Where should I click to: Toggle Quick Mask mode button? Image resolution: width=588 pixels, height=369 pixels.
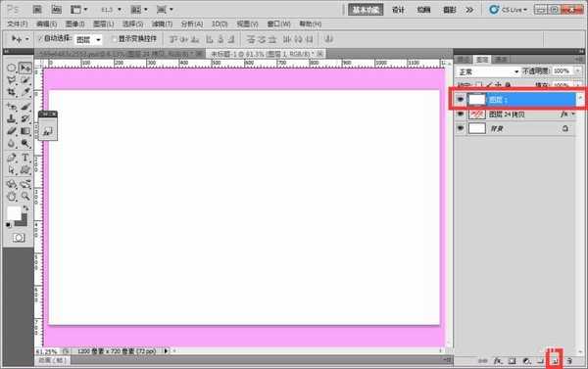click(x=19, y=238)
